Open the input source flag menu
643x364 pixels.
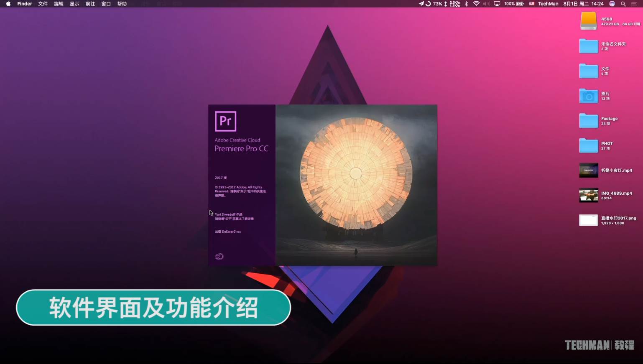click(531, 4)
